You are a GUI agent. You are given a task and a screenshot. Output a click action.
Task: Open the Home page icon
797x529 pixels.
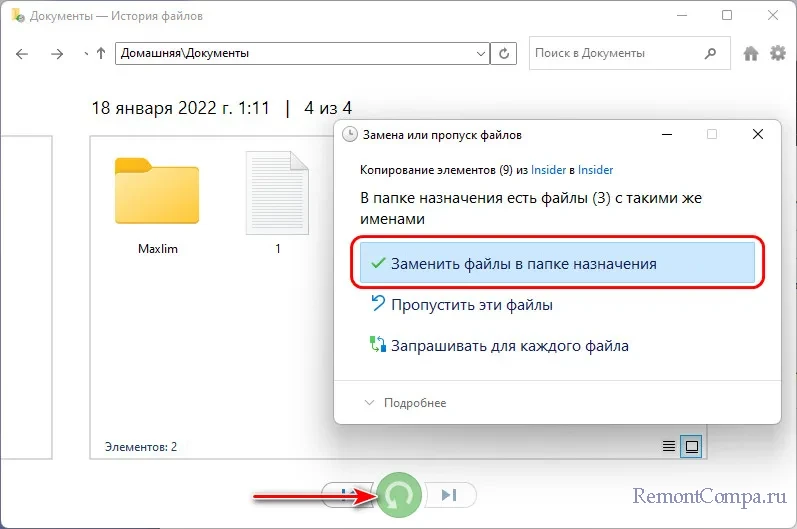[x=751, y=54]
